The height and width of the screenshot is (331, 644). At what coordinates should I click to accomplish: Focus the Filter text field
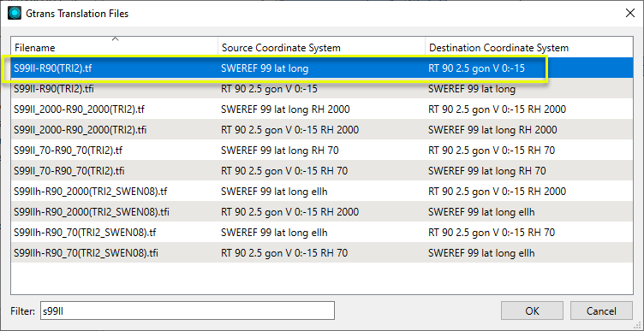187,311
